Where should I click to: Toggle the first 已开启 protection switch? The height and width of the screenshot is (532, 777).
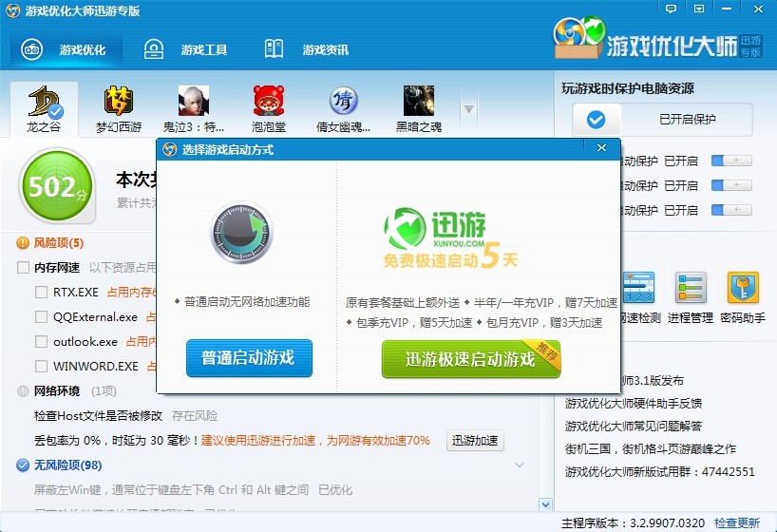click(731, 161)
